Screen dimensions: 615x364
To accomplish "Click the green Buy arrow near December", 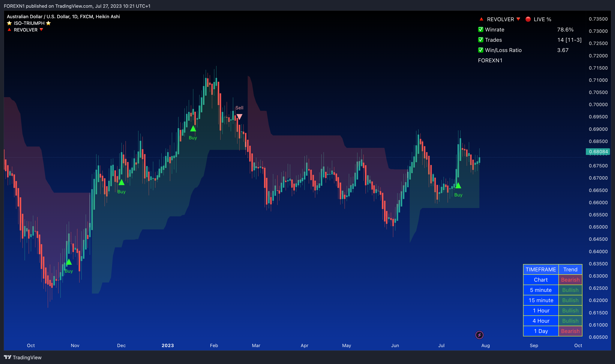I will click(x=121, y=182).
